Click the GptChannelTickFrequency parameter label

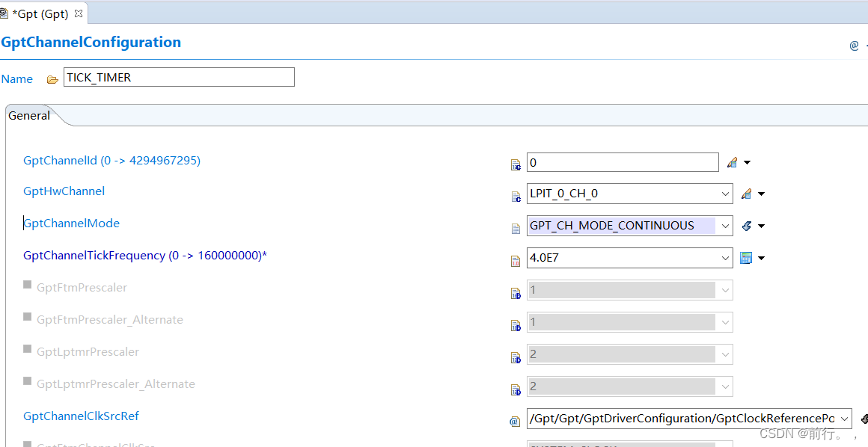[144, 255]
